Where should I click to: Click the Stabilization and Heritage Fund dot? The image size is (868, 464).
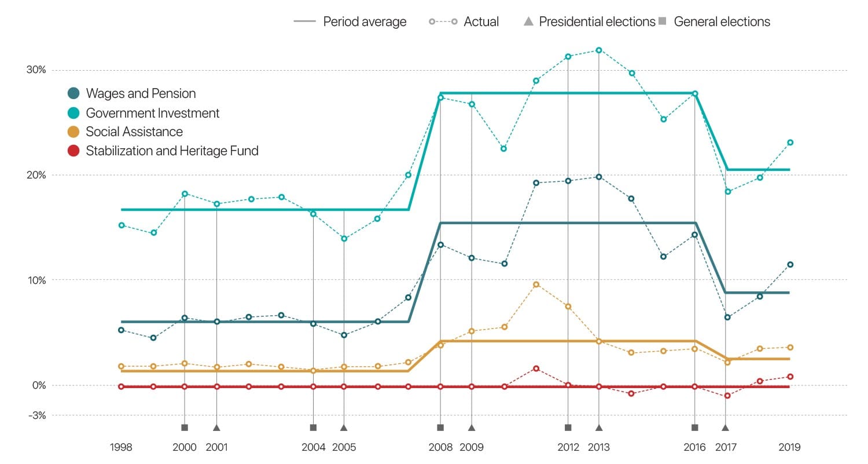tap(73, 151)
